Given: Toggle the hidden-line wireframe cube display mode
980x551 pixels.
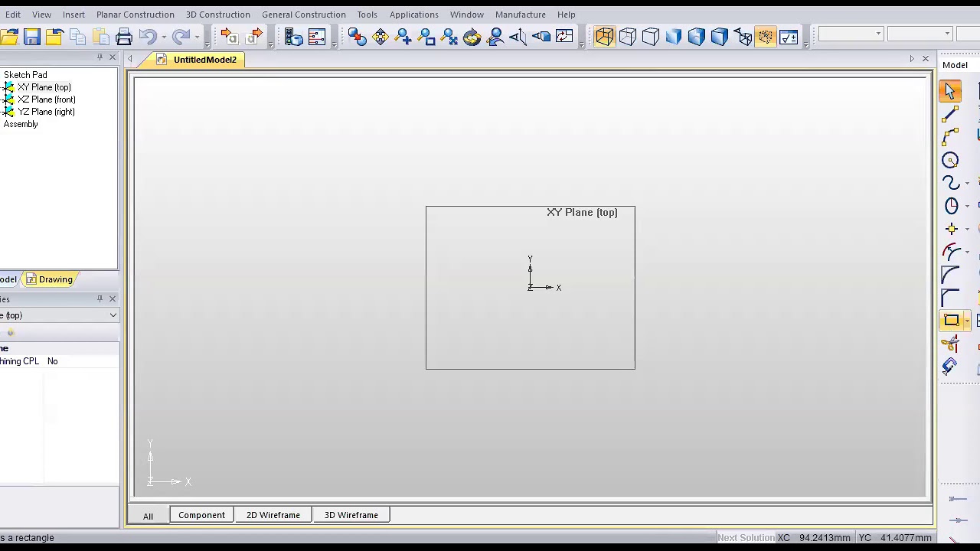Looking at the screenshot, I should click(628, 37).
